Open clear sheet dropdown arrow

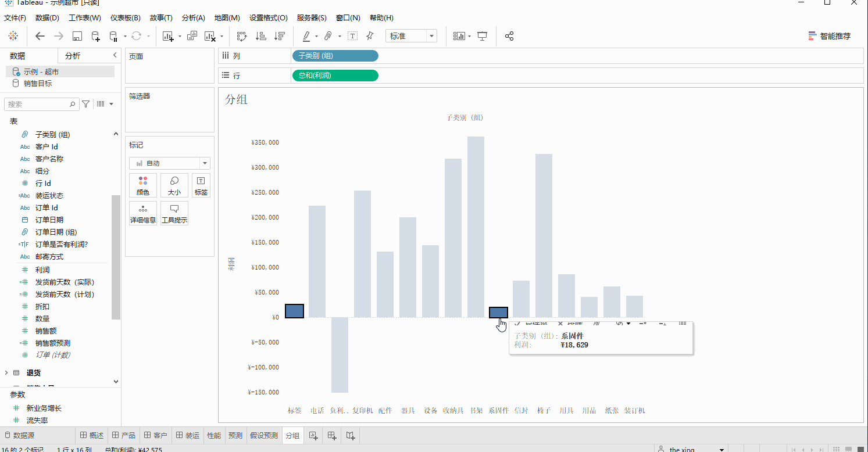coord(222,37)
